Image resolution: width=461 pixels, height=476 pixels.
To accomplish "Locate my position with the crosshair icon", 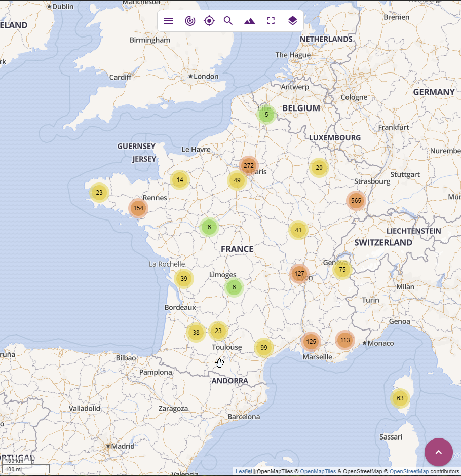I will (209, 21).
